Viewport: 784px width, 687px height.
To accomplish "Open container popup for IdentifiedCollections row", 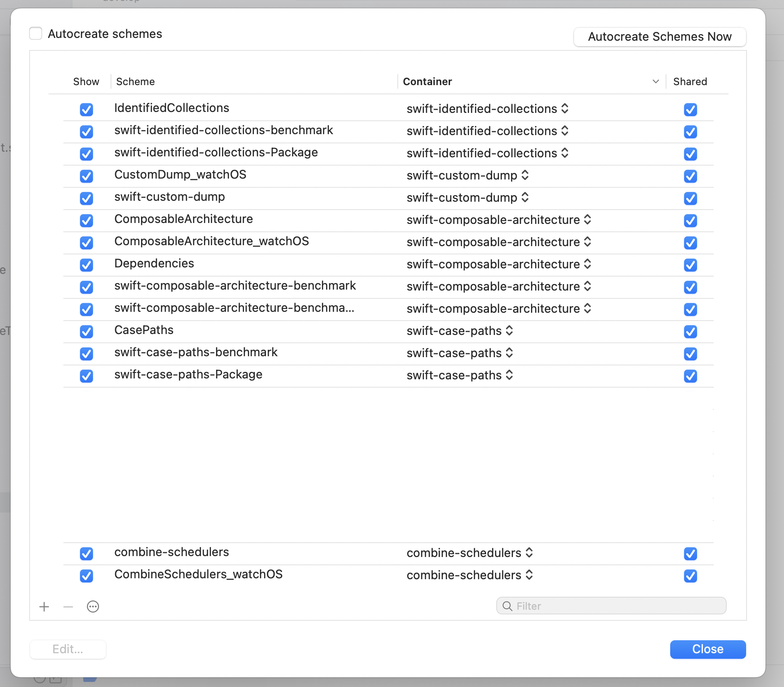I will [x=488, y=109].
